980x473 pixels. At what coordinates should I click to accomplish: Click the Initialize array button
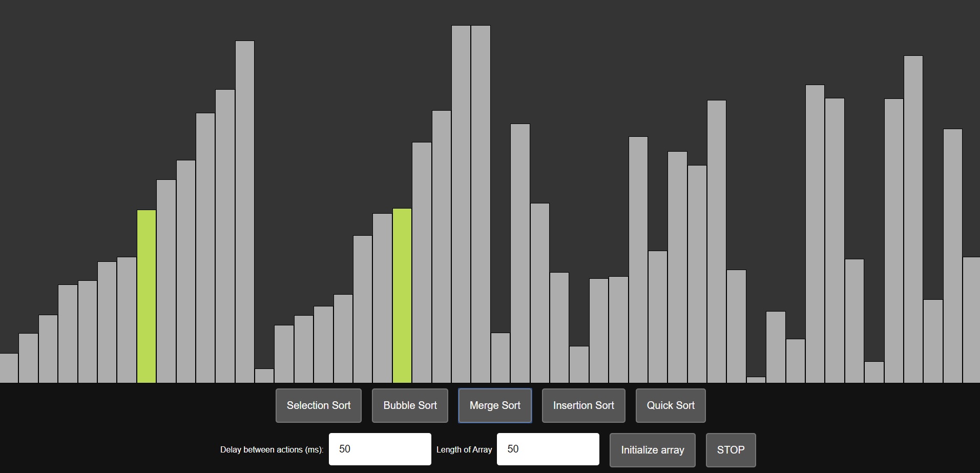(652, 450)
